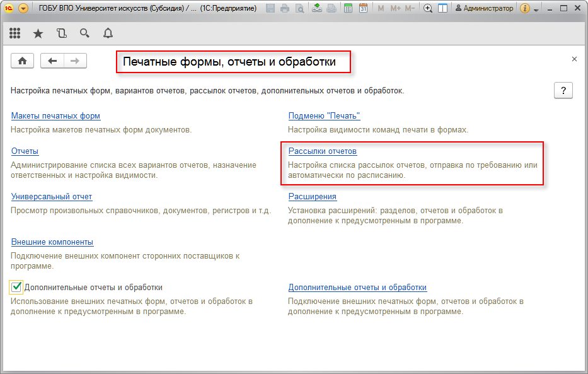Open the Calculator icon in title bar
Viewport: 588px width, 374px height.
[x=349, y=8]
